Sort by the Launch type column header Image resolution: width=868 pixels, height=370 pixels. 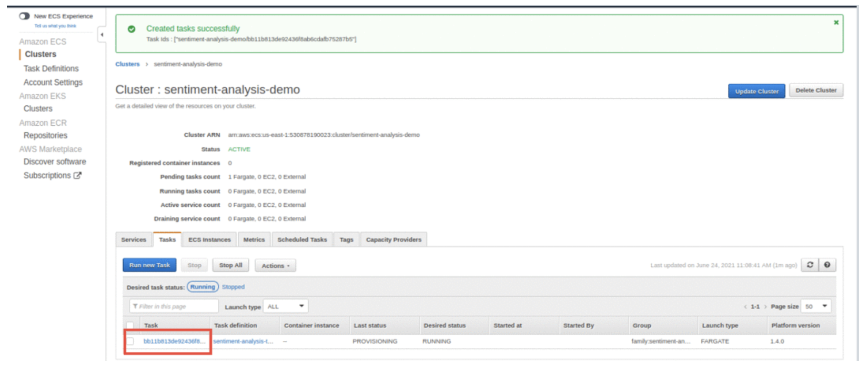click(720, 326)
